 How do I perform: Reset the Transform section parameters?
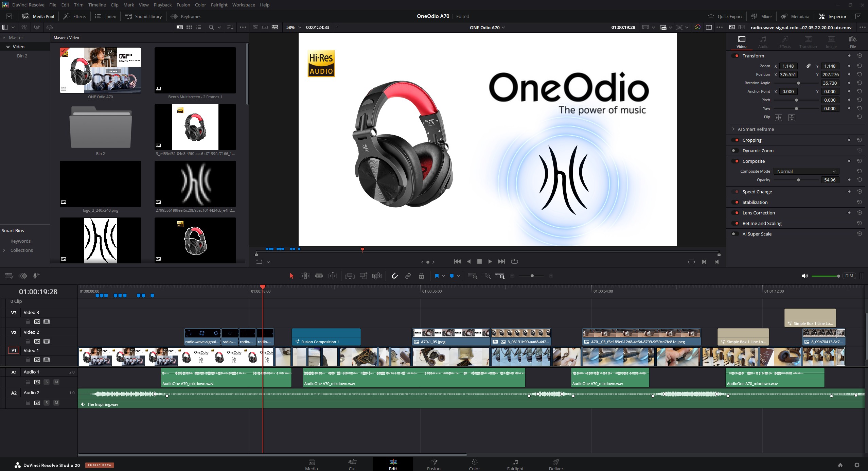[860, 56]
